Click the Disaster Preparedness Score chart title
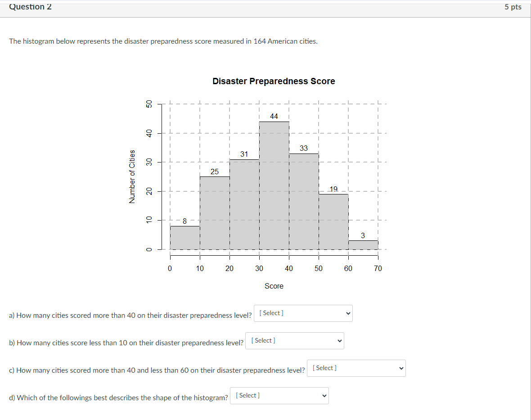 274,81
